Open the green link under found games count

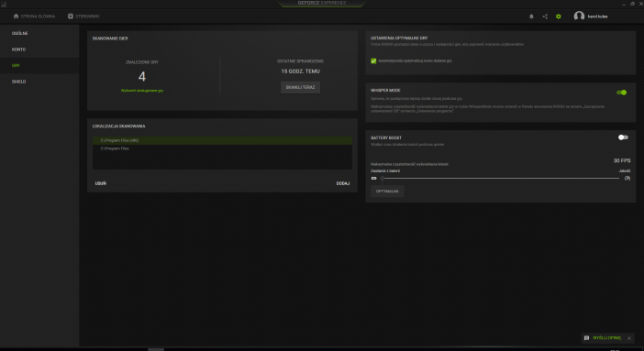click(142, 91)
